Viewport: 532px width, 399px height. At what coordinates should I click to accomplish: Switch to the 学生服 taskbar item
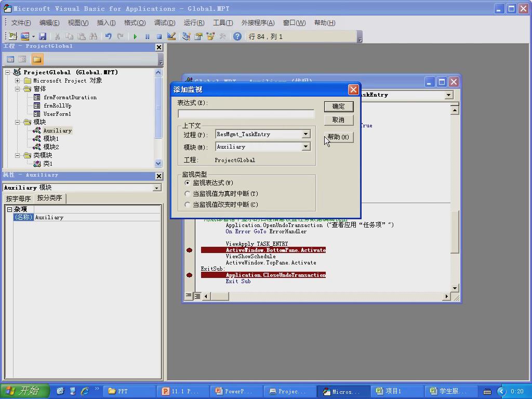[x=450, y=392]
